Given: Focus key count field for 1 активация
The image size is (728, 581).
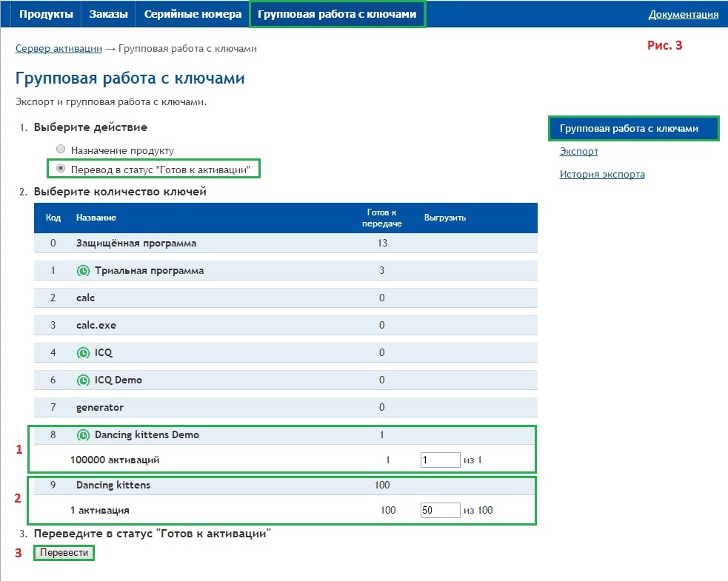Looking at the screenshot, I should tap(440, 511).
